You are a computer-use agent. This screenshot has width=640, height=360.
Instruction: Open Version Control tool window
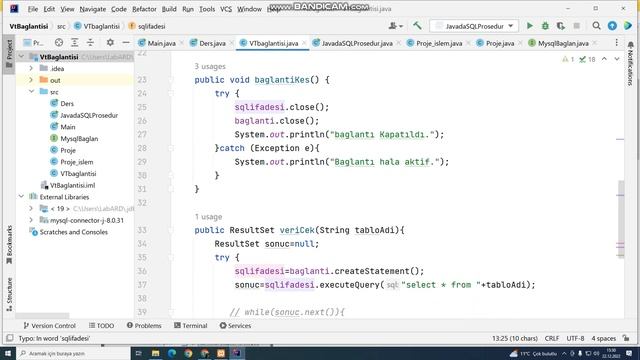[49, 326]
